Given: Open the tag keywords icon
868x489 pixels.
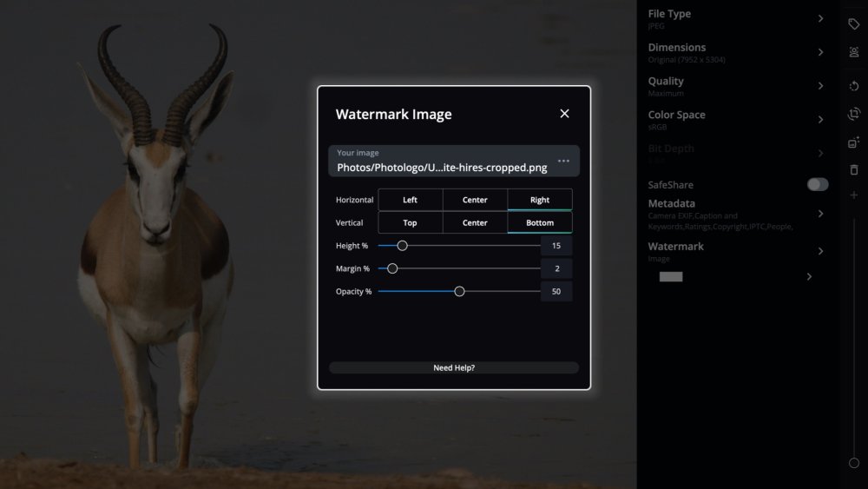Looking at the screenshot, I should [x=853, y=23].
